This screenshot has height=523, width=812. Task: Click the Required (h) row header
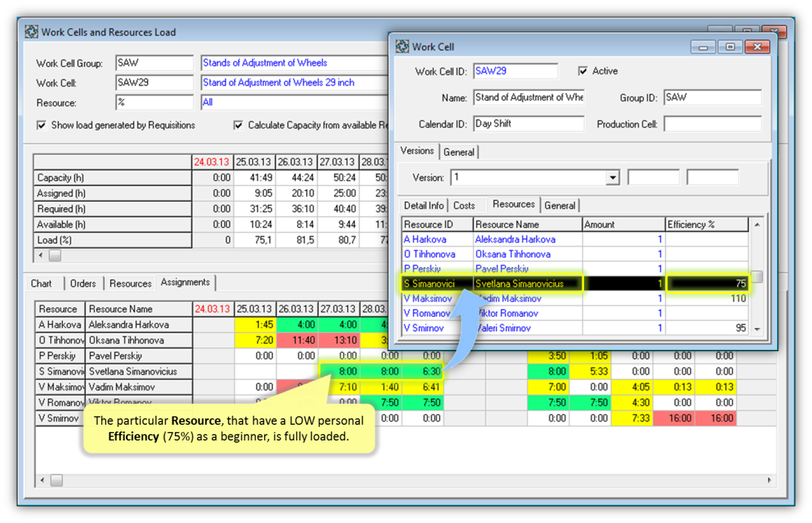point(113,209)
